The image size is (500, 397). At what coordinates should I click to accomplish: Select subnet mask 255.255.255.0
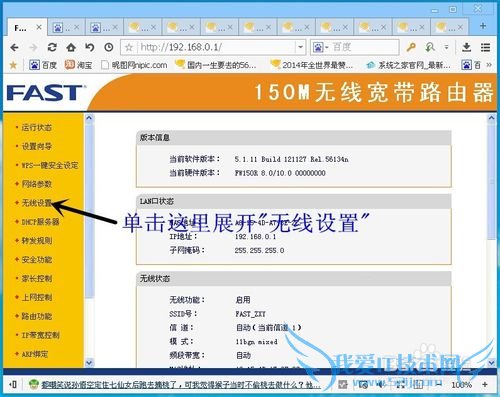(259, 251)
